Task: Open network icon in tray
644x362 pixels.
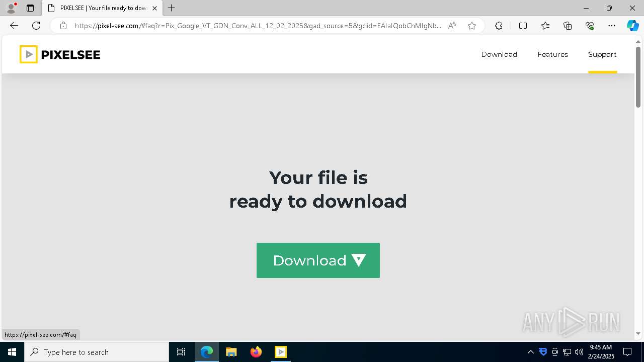Action: (x=567, y=352)
